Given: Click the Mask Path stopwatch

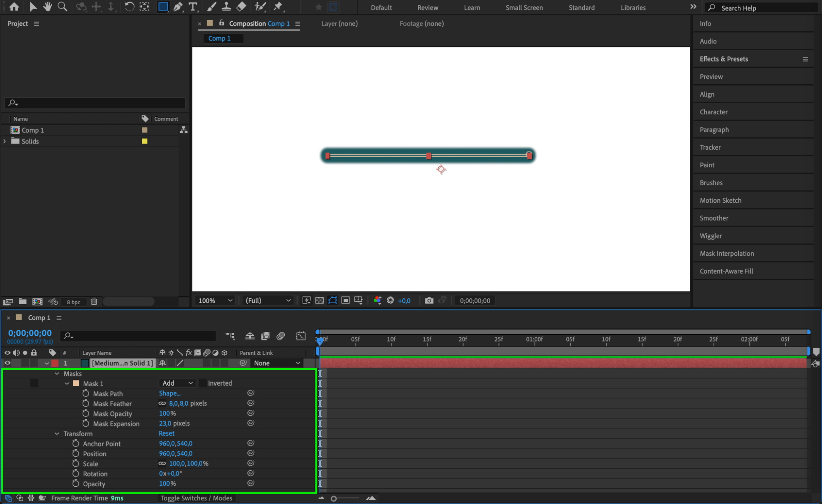Looking at the screenshot, I should (86, 393).
